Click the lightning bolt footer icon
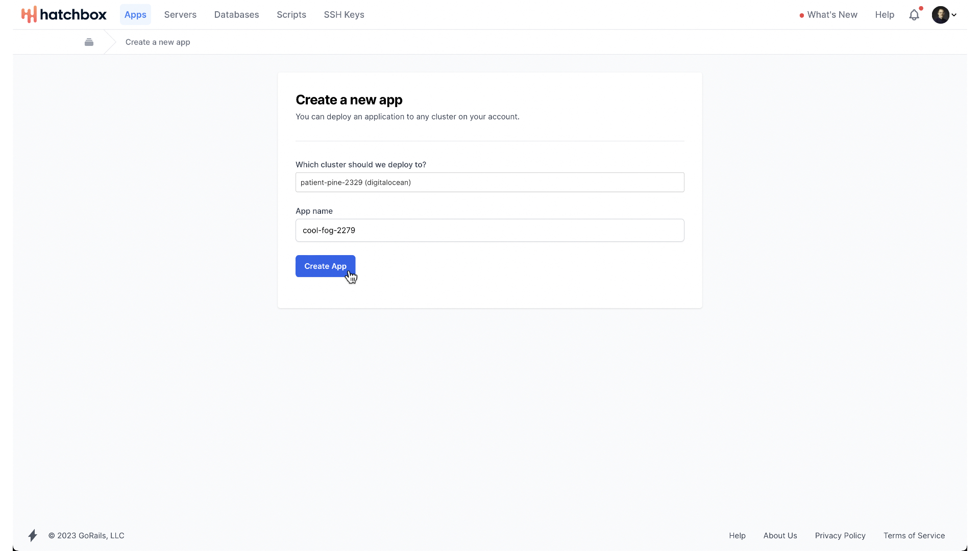Screen dimensions: 980x551 [x=33, y=535]
